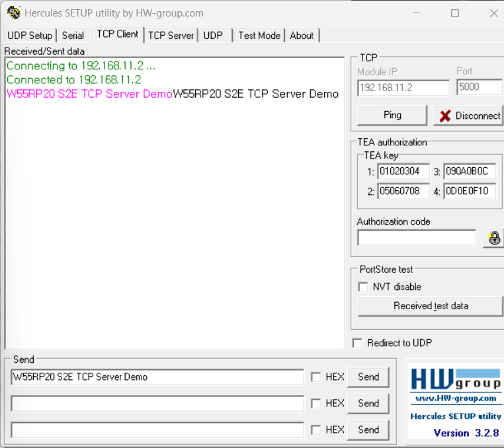Click the Received test data button
The image size is (504, 448).
click(430, 306)
